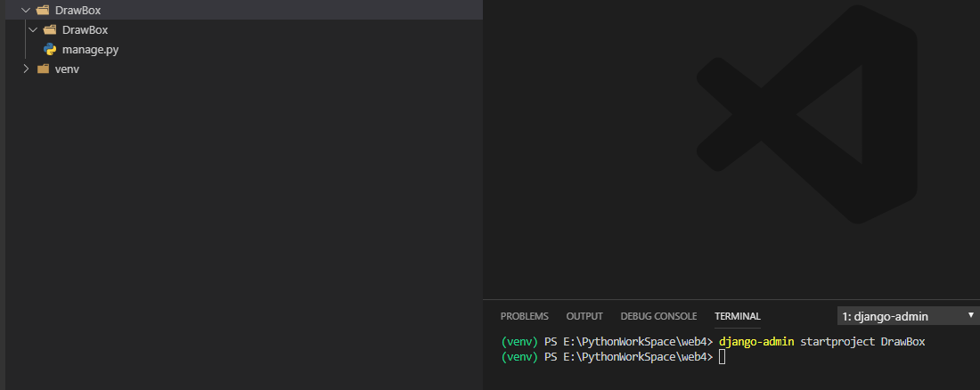The width and height of the screenshot is (980, 390).
Task: Select the venv folder name
Action: tap(67, 69)
